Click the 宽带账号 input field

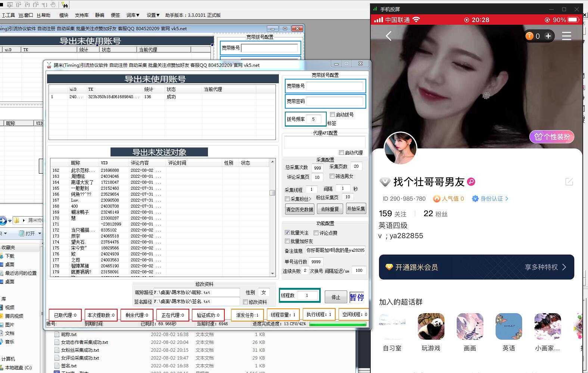click(x=334, y=86)
